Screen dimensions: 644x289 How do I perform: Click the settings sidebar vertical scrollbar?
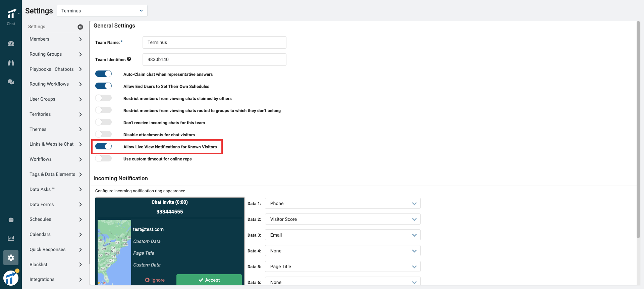tap(89, 143)
